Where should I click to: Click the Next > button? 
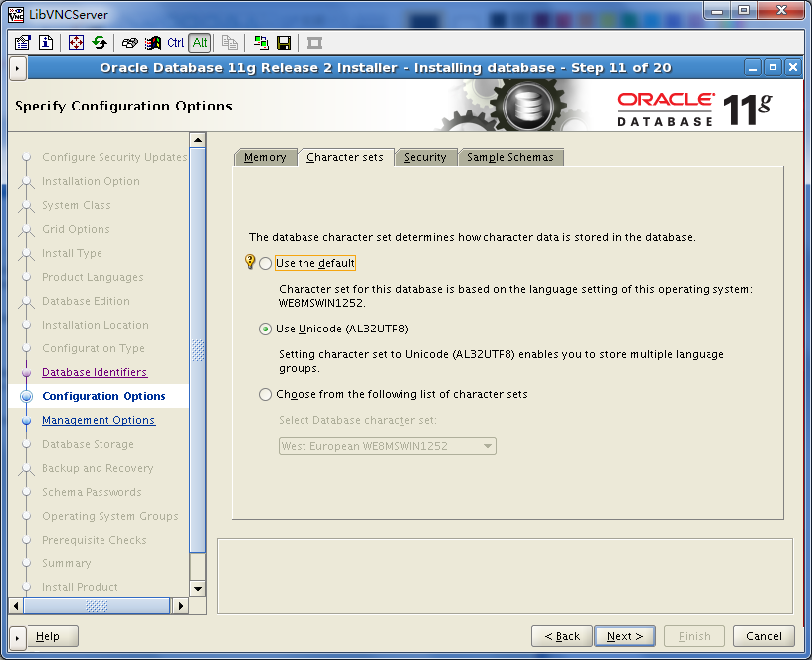(625, 636)
